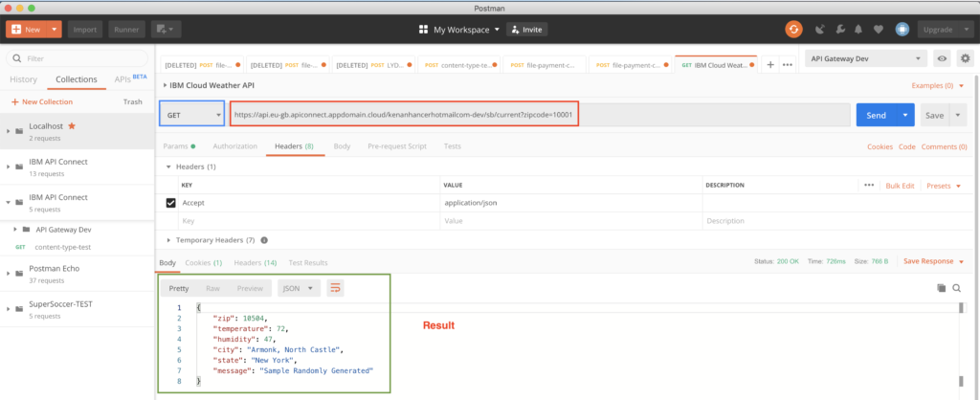Open the Send button dropdown arrow
Screen dimensions: 980x400
pyautogui.click(x=905, y=115)
